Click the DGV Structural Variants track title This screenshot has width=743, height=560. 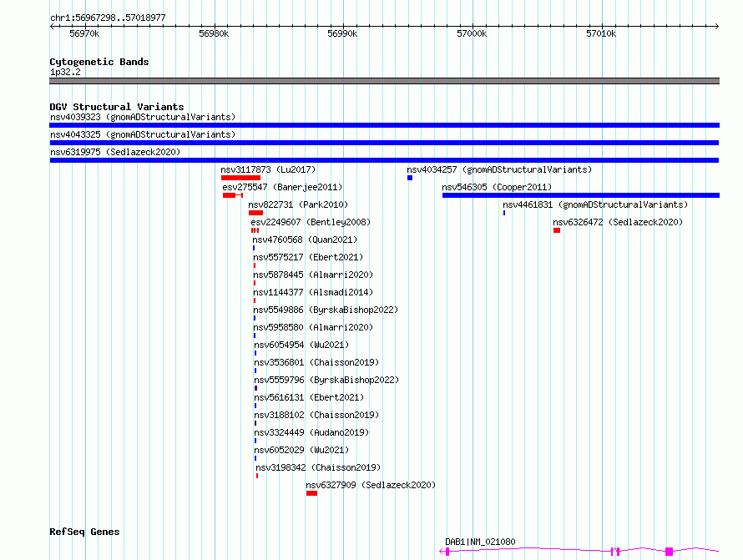[117, 107]
